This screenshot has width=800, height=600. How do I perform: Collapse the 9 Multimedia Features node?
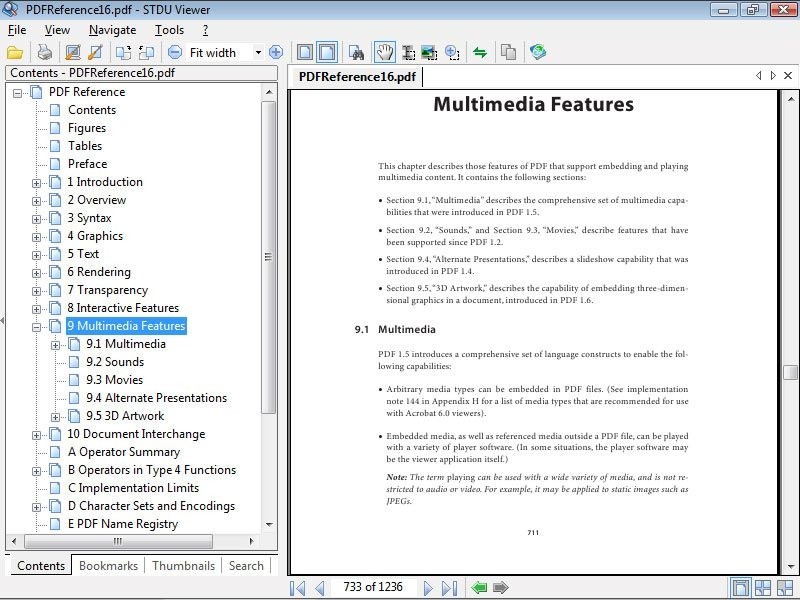(x=37, y=326)
